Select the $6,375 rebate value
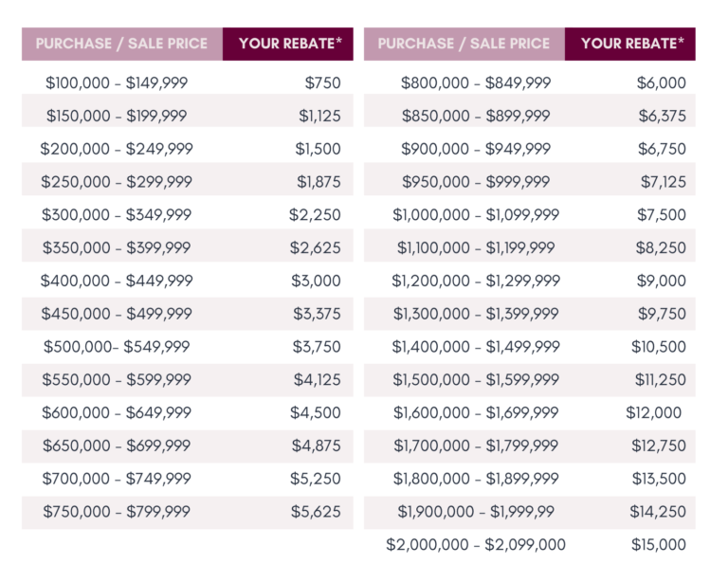Screen dimensions: 728x582 (662, 116)
